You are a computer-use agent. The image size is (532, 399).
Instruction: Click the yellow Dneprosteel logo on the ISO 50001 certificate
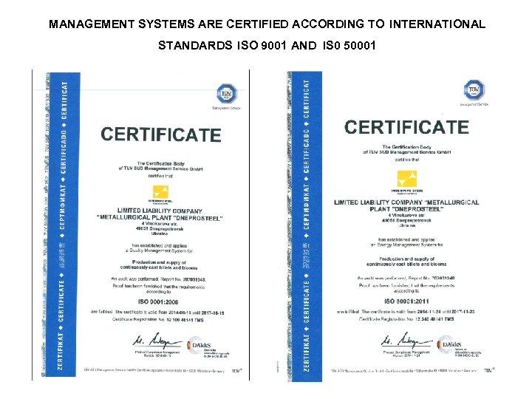pyautogui.click(x=407, y=179)
